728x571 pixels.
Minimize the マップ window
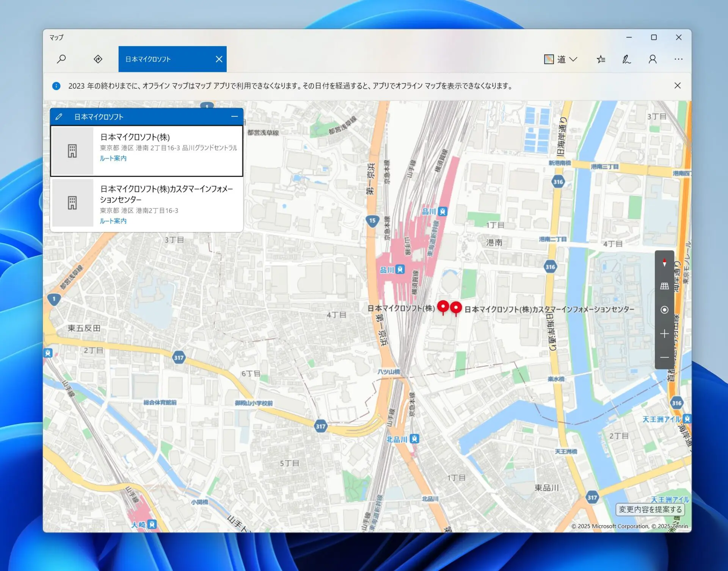tap(629, 37)
